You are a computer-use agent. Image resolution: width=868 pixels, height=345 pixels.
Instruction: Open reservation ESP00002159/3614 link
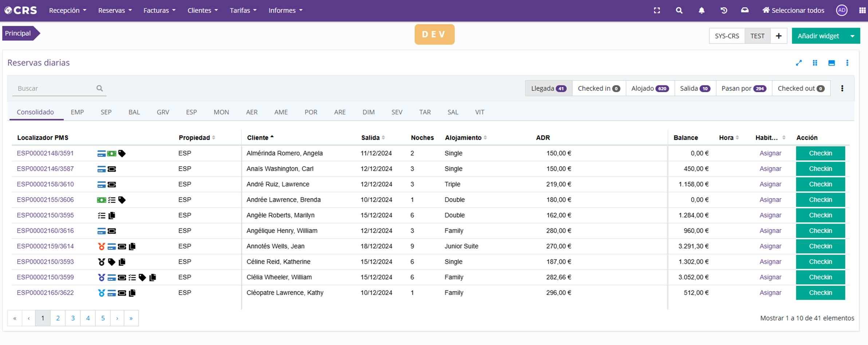point(45,246)
